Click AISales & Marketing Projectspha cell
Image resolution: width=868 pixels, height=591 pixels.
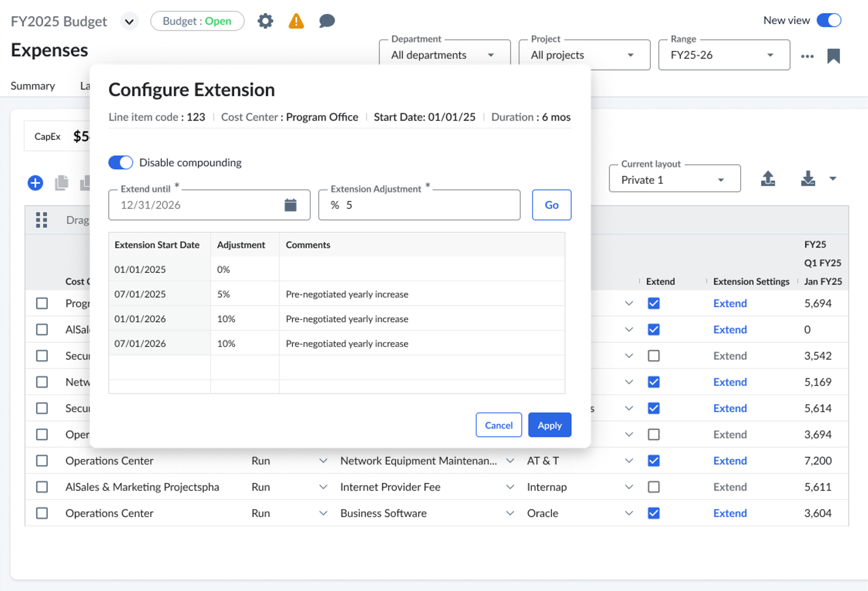point(142,487)
